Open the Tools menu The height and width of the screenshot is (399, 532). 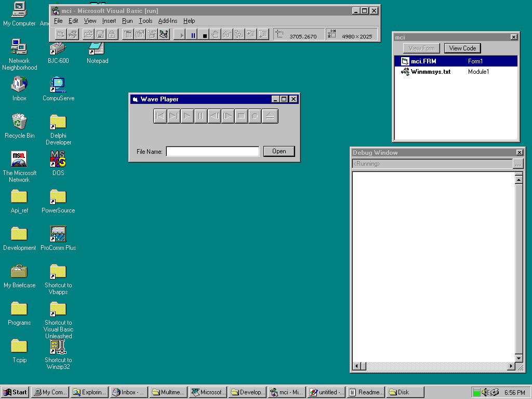point(145,21)
